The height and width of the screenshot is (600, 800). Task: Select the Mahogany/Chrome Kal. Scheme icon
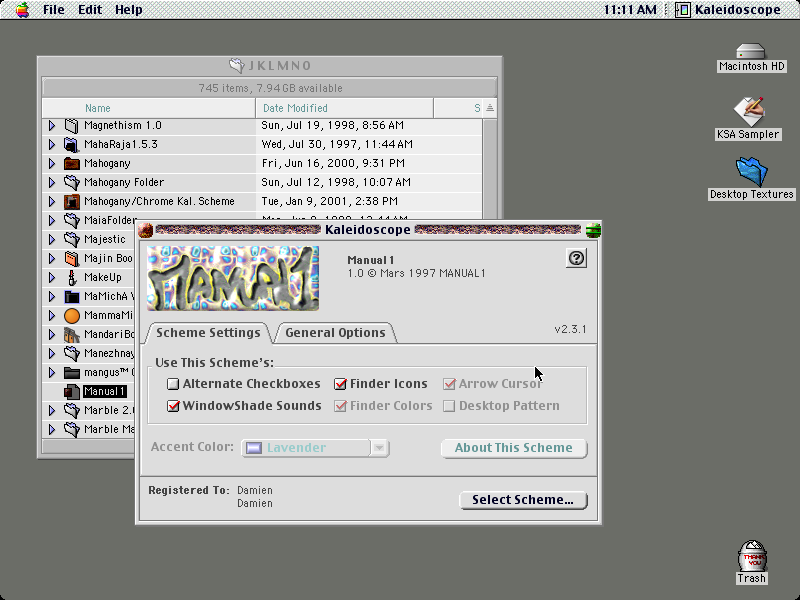click(72, 202)
